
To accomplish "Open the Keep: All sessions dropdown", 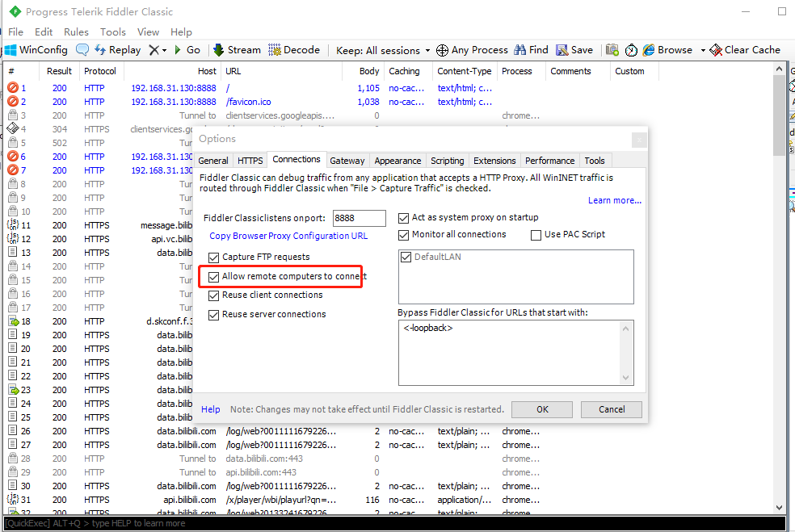I will (383, 50).
